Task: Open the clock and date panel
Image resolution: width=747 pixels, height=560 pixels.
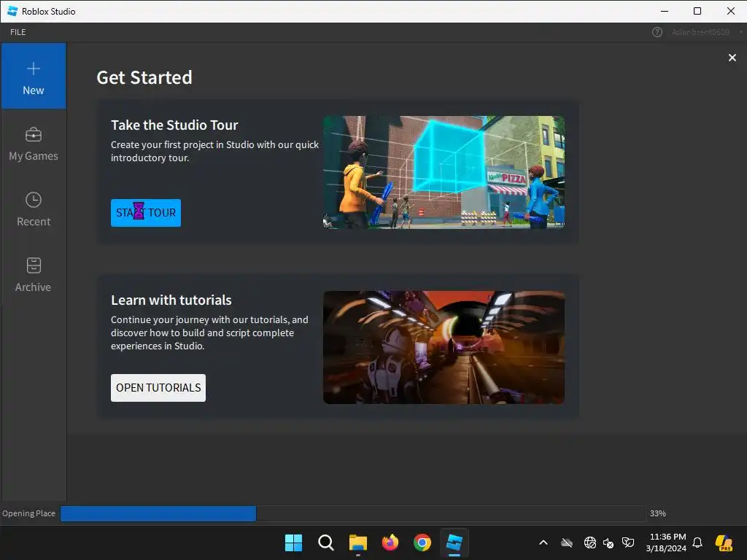Action: (665, 542)
